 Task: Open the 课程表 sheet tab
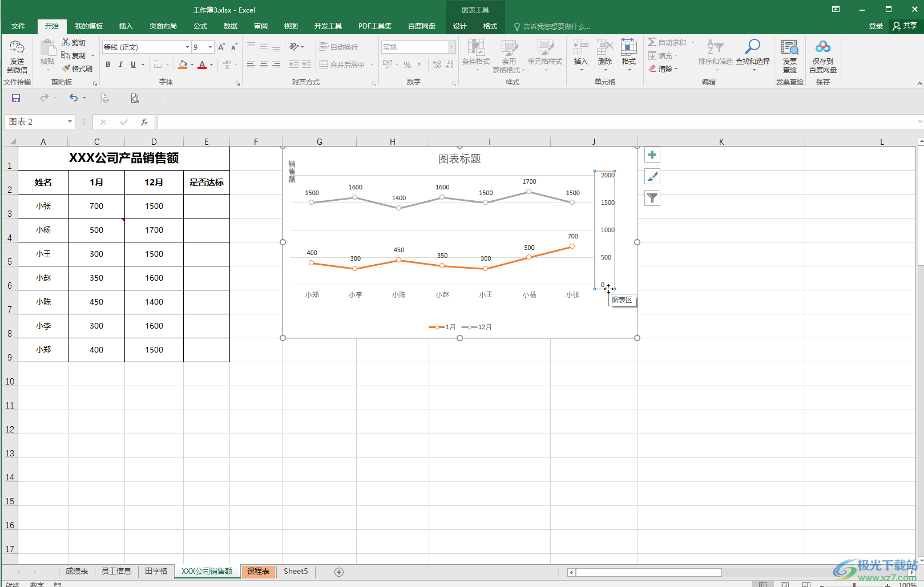coord(259,571)
